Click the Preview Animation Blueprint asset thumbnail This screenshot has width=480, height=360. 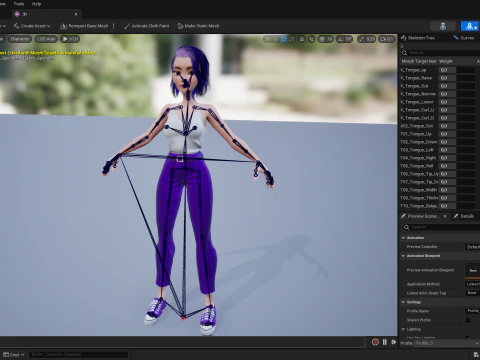473,271
